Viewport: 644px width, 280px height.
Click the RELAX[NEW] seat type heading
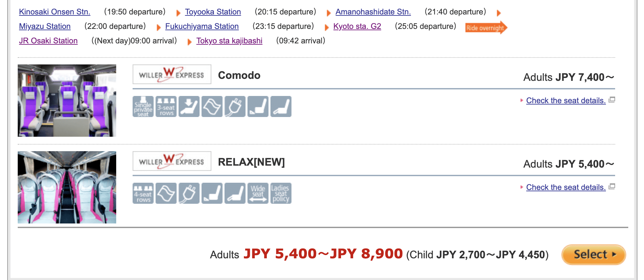pyautogui.click(x=251, y=162)
